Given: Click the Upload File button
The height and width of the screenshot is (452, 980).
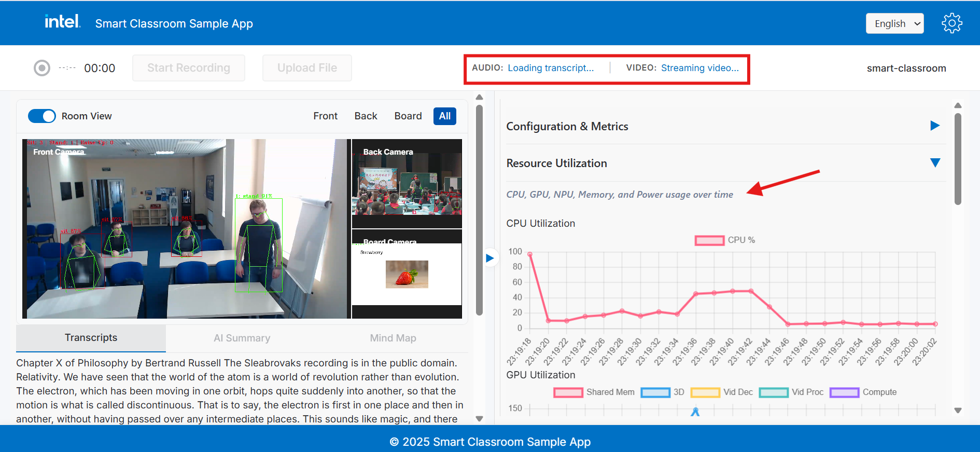Looking at the screenshot, I should (307, 68).
